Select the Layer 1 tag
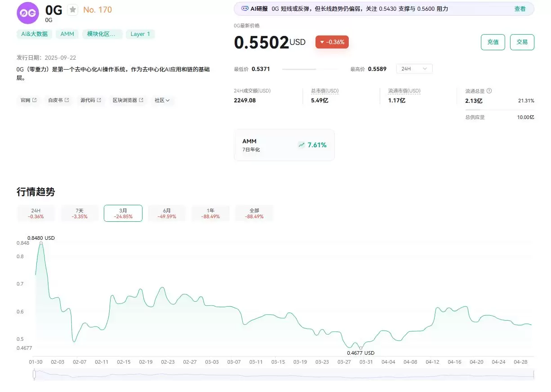Image resolution: width=551 pixels, height=392 pixels. coord(141,34)
